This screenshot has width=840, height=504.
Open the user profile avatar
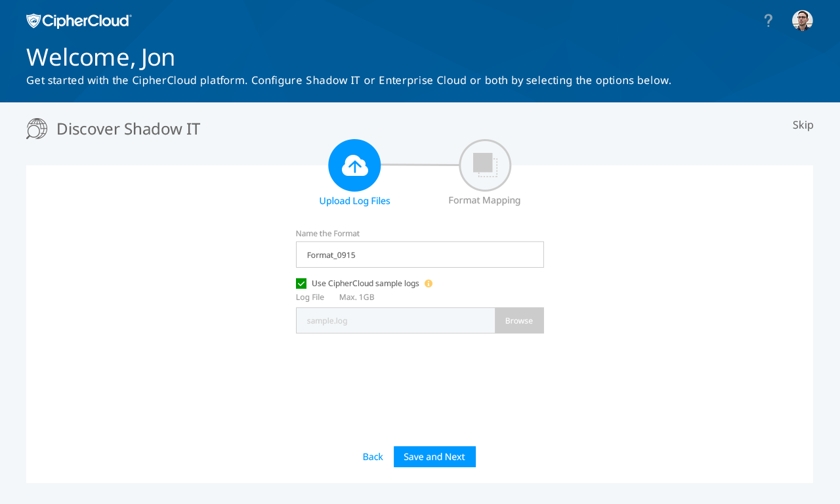(x=803, y=20)
